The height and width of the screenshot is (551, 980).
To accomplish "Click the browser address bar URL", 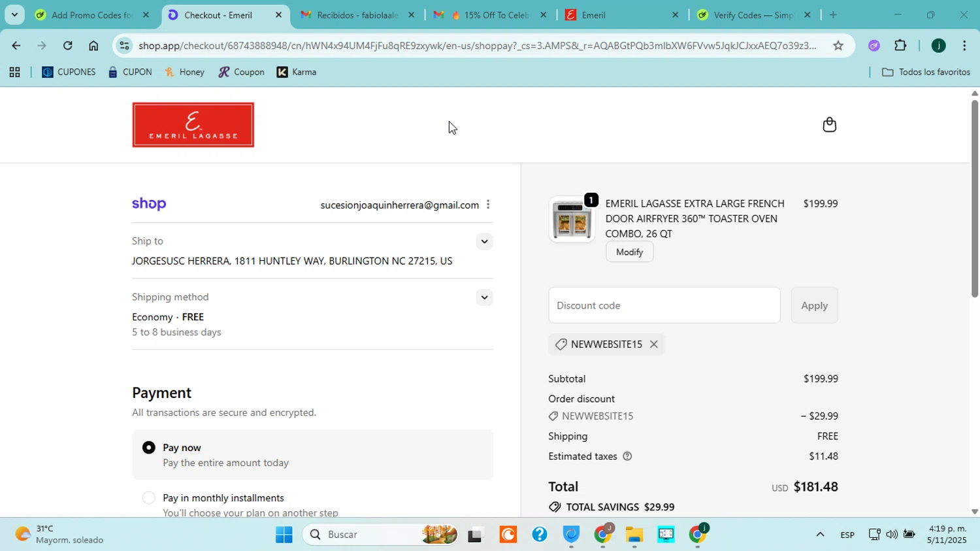I will point(477,46).
